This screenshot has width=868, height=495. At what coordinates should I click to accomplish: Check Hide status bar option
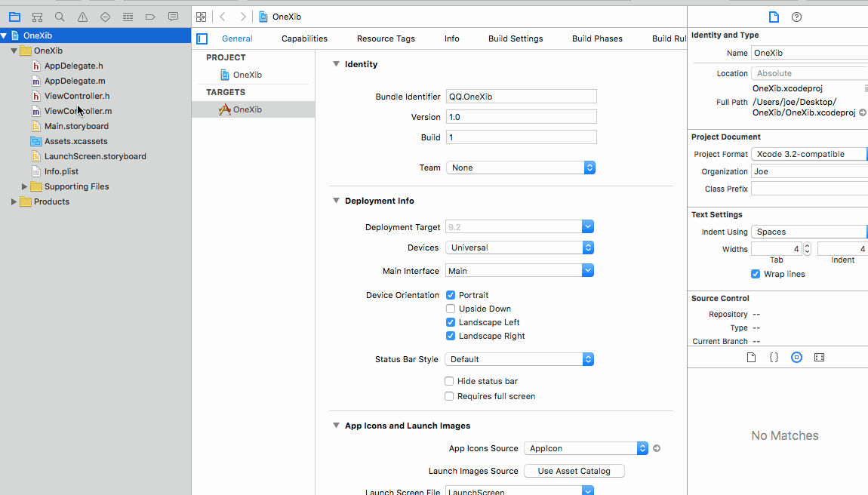click(x=449, y=382)
